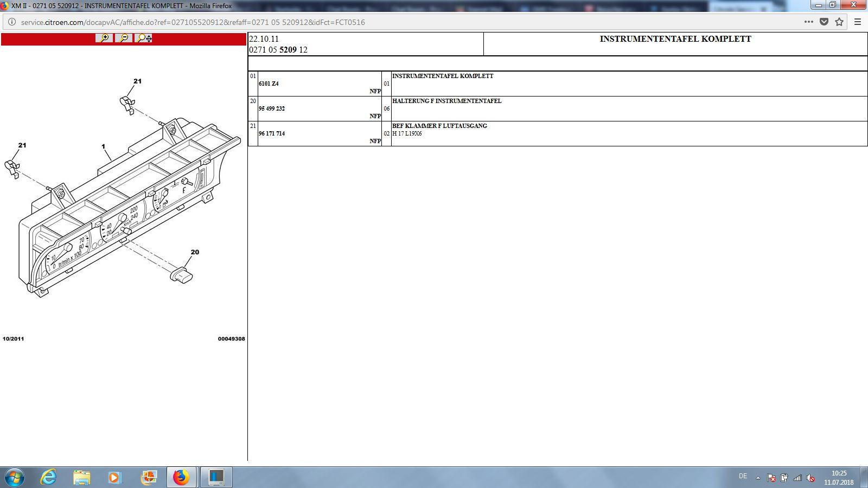This screenshot has width=868, height=488.
Task: Open the clock showing 10:25
Action: (839, 478)
